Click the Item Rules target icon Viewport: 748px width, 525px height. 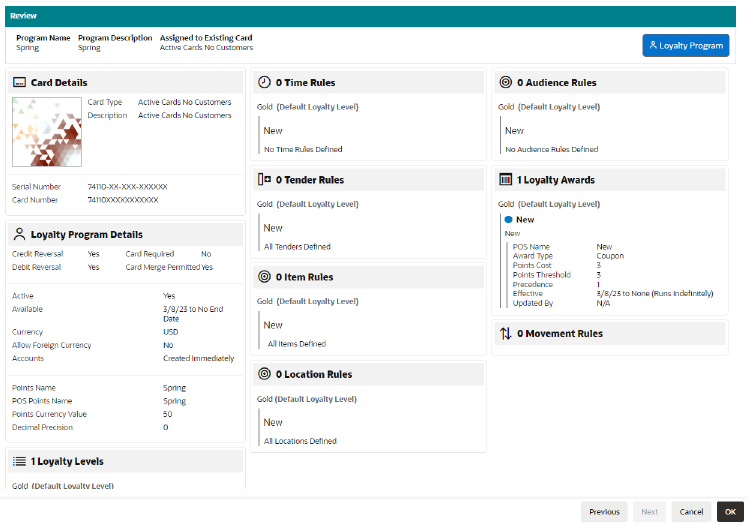(264, 277)
